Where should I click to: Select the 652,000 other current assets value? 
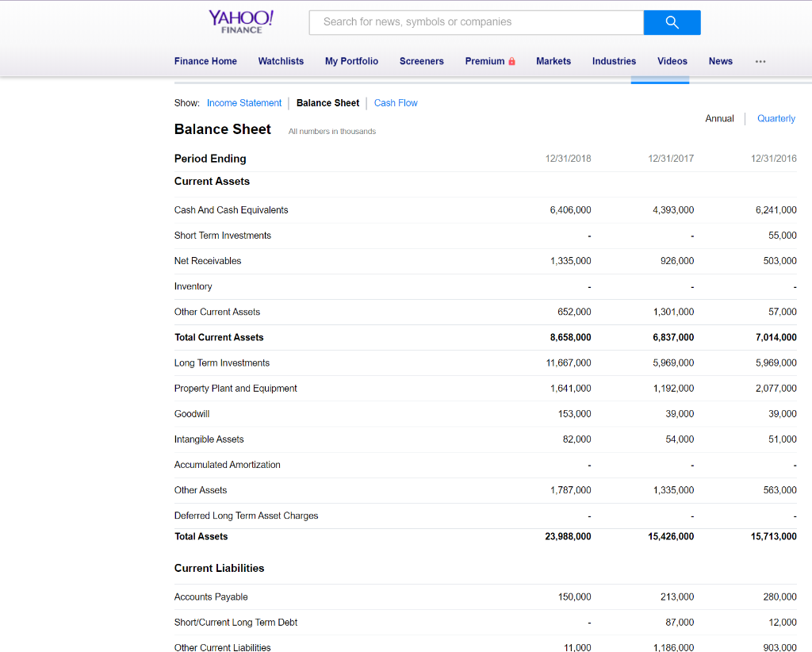[x=574, y=312]
